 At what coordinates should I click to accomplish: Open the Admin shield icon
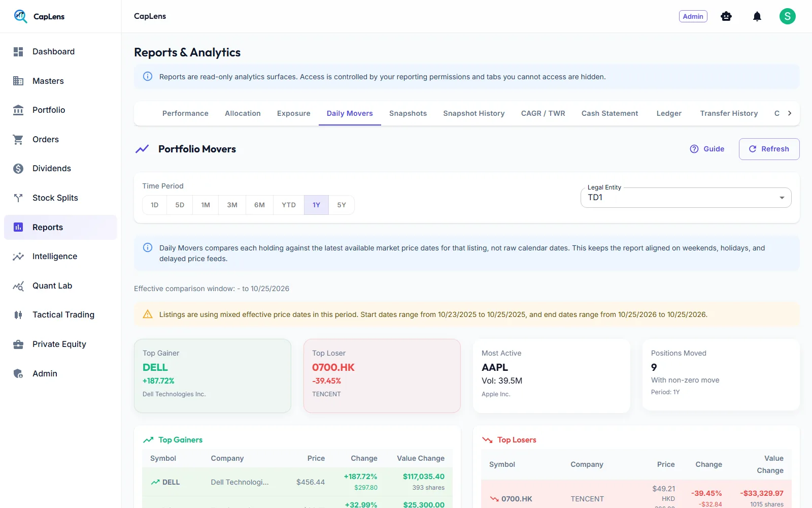click(x=18, y=373)
